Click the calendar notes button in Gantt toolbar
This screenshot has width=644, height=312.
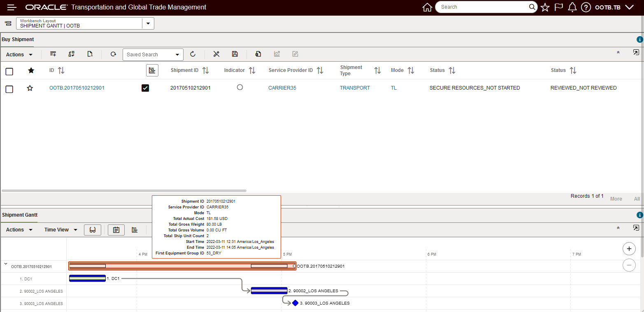point(116,230)
